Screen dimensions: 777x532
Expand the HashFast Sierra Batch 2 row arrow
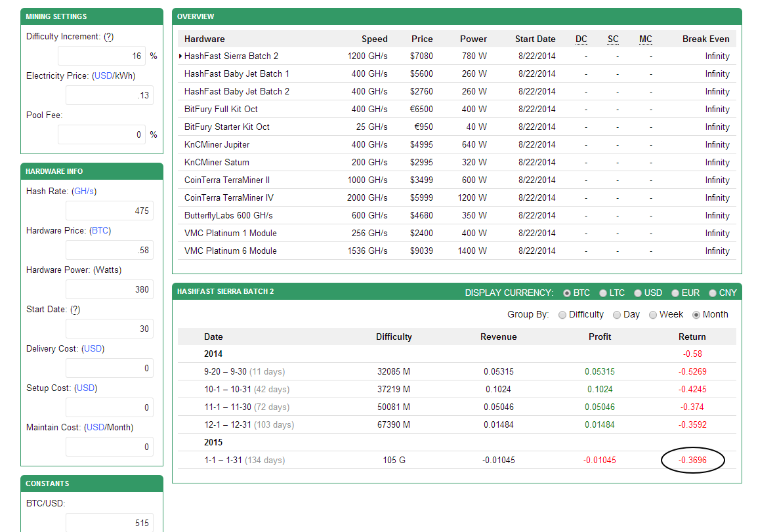coord(180,56)
